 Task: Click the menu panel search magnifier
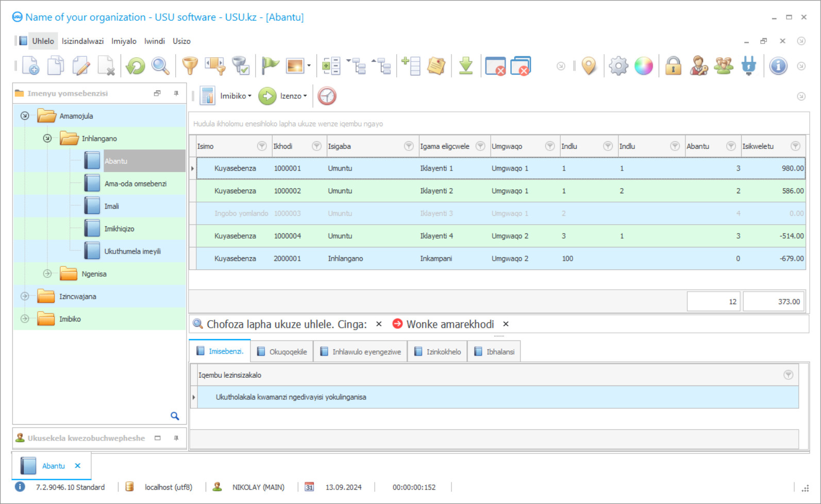175,416
